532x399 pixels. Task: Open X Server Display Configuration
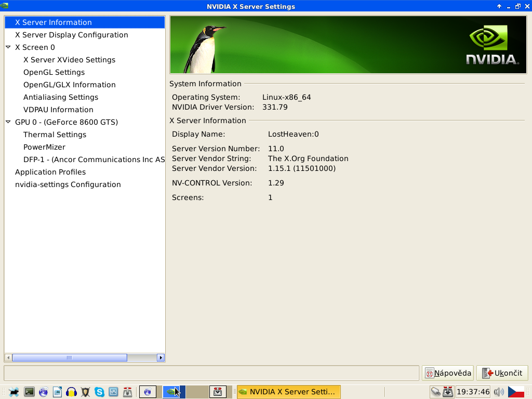point(72,35)
